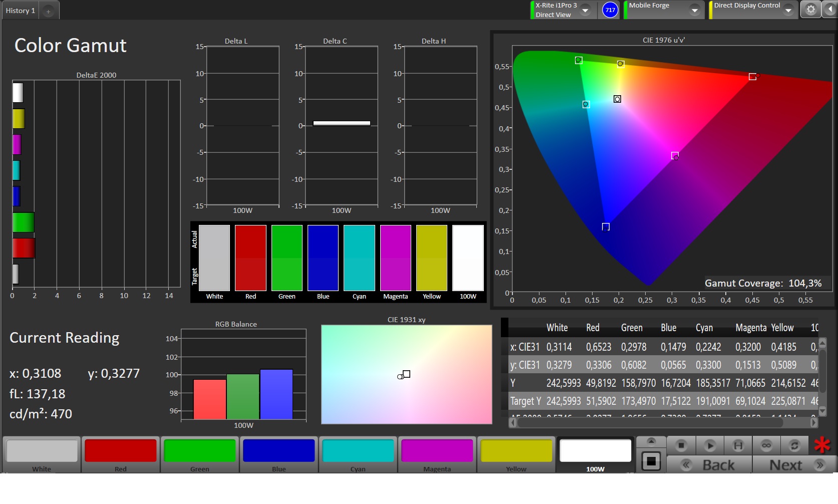Screen dimensions: 838x504
Task: Click the horizontal scrollbar of the data table
Action: (650, 422)
